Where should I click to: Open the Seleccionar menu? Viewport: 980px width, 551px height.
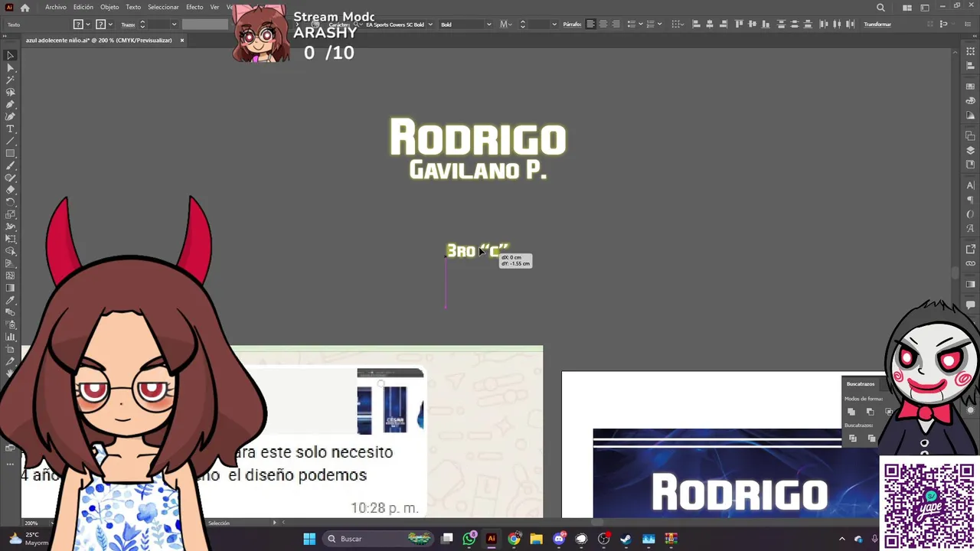pos(163,8)
